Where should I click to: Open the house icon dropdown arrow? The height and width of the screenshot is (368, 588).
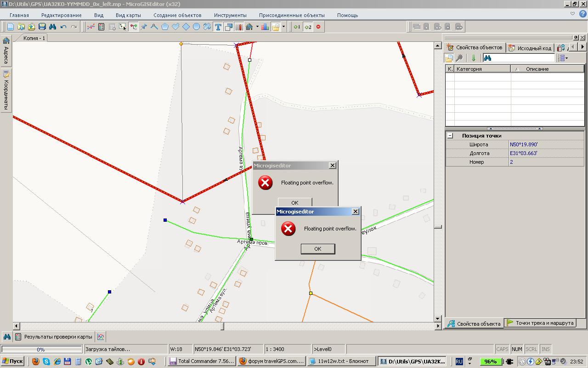(x=257, y=27)
